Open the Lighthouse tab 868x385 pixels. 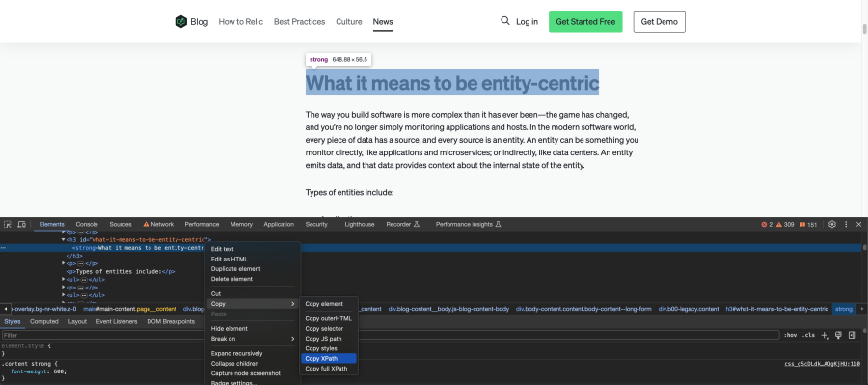click(360, 225)
